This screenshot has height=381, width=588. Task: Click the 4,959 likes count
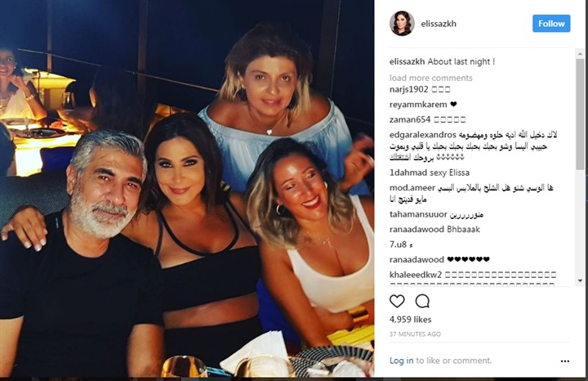pyautogui.click(x=410, y=320)
